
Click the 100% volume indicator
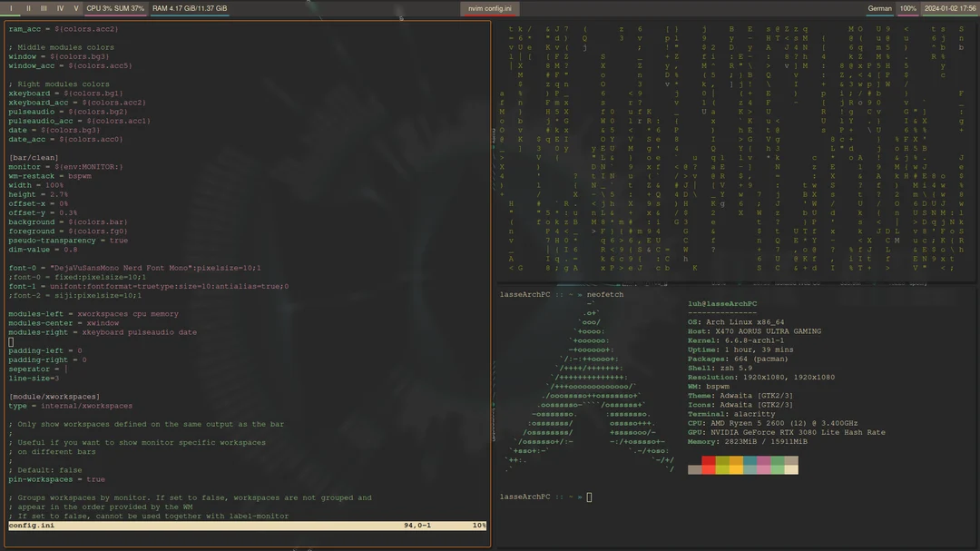point(906,8)
